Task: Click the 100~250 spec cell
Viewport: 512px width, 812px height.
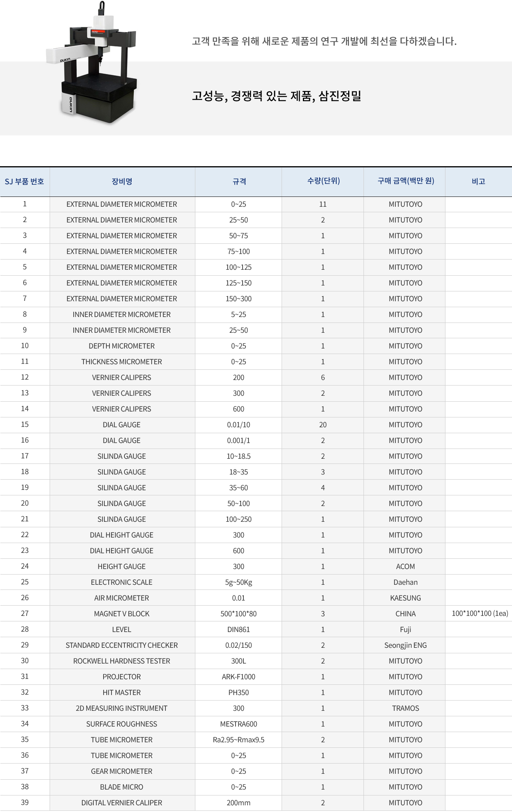Action: [239, 519]
